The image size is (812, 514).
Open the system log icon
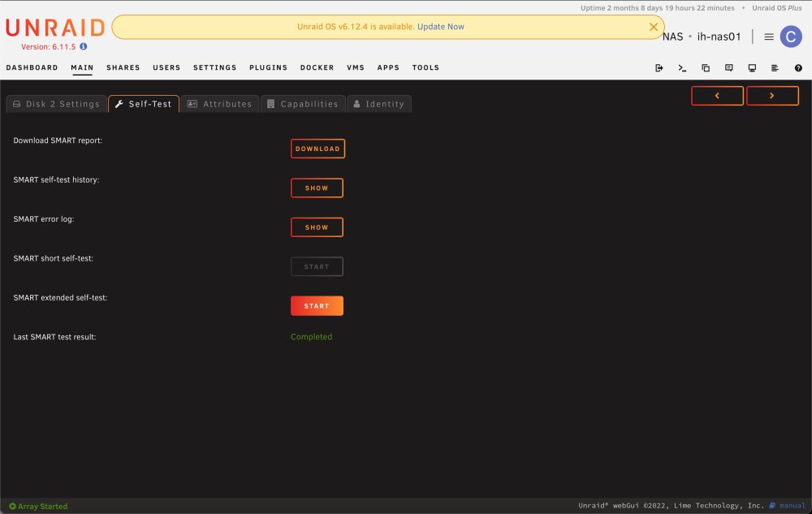(x=775, y=68)
